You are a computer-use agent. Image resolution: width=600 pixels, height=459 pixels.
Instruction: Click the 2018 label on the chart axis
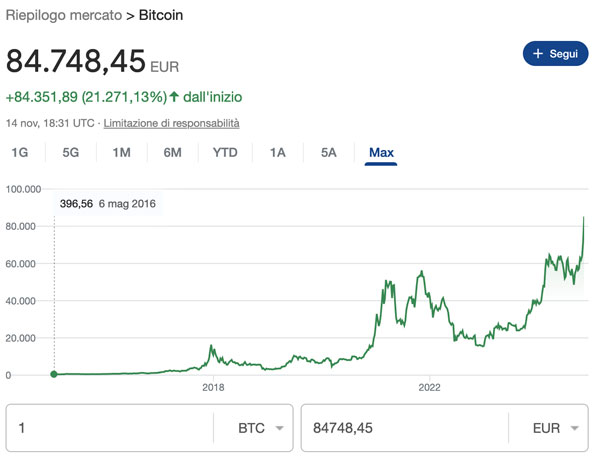213,388
